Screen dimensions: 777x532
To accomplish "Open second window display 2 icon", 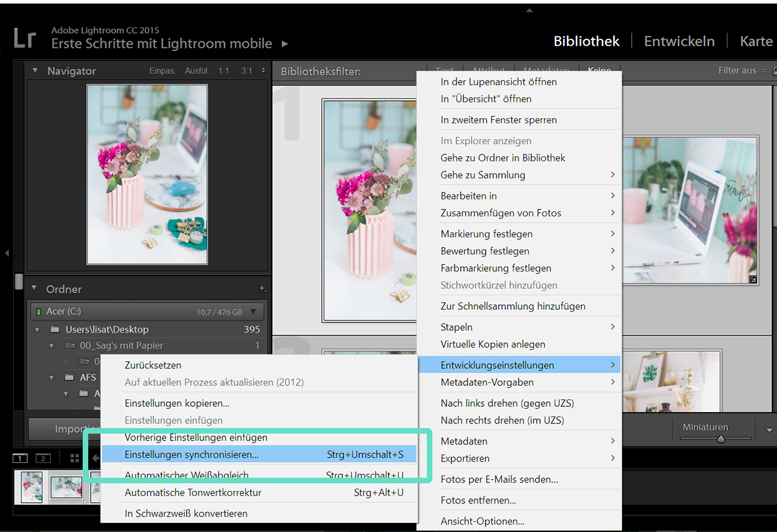I will (43, 458).
